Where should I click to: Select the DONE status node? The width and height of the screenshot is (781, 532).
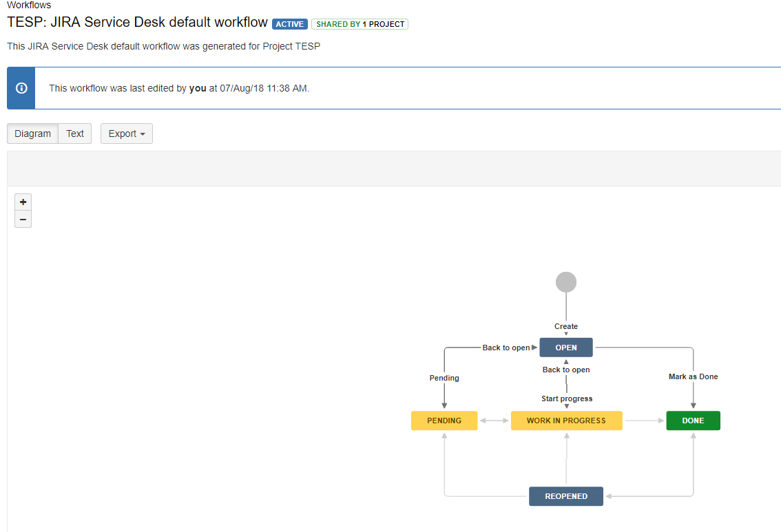(693, 421)
